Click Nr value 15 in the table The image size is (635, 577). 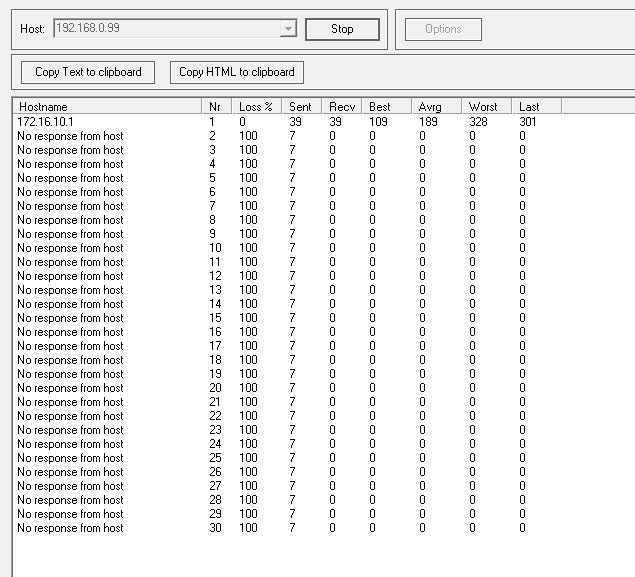(215, 318)
